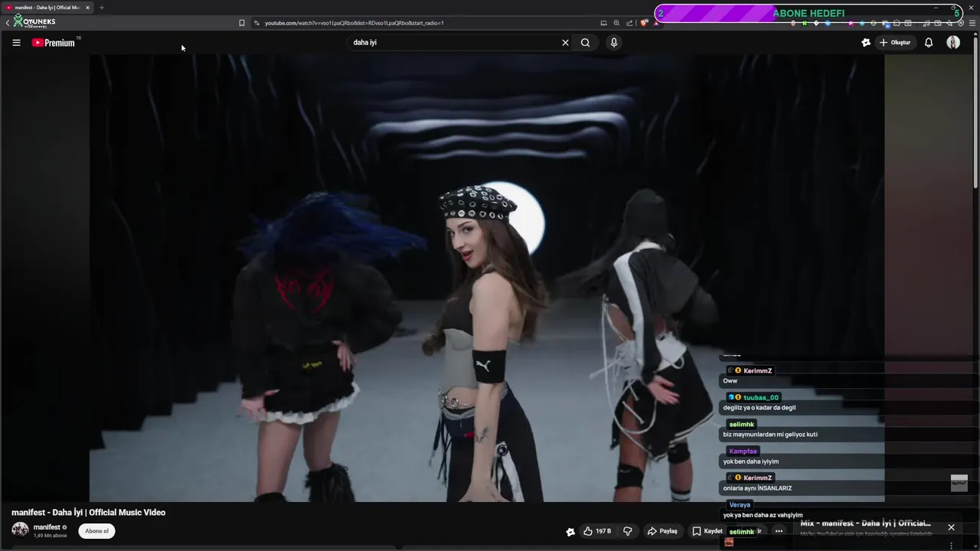
Task: Open the Oluştur create menu
Action: coord(895,43)
